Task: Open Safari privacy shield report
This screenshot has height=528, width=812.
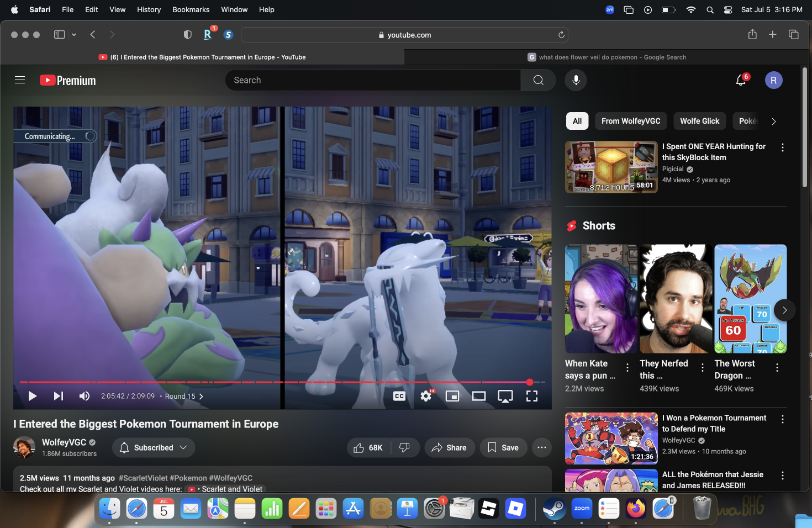Action: pos(188,35)
